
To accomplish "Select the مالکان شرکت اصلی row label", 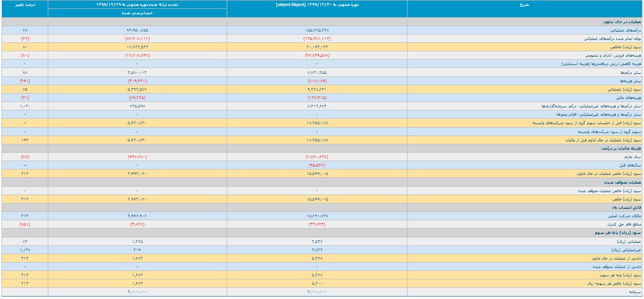I will [627, 216].
